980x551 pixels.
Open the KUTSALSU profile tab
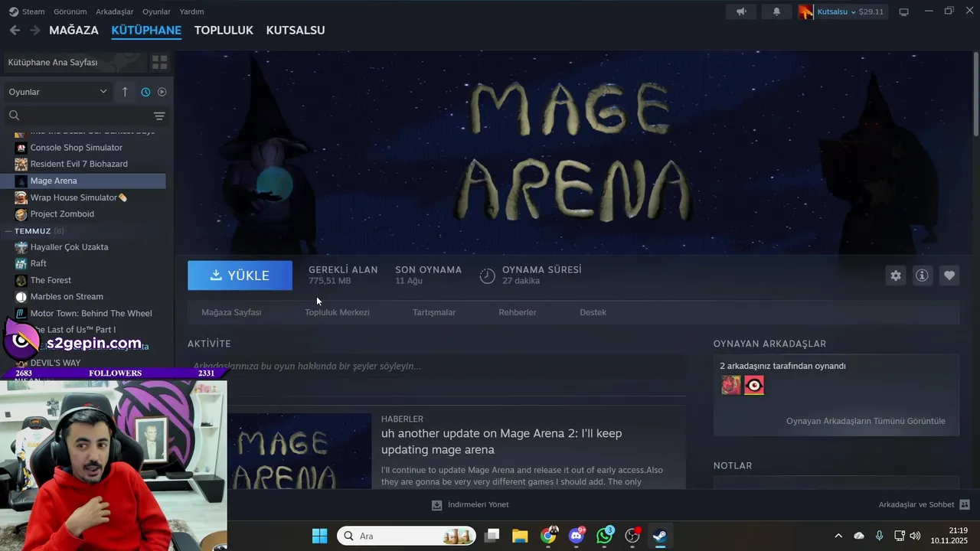click(296, 31)
